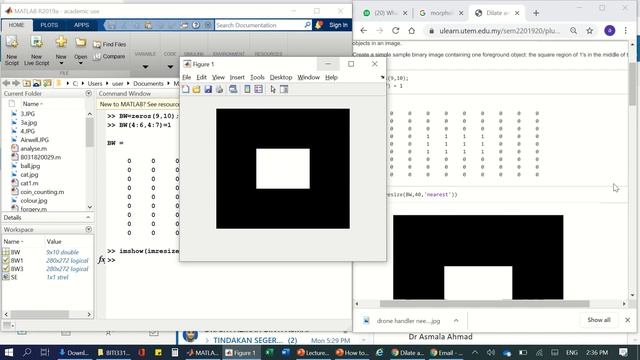Click the search magnifier in Search Documentation
The image size is (640, 360).
tap(307, 25)
